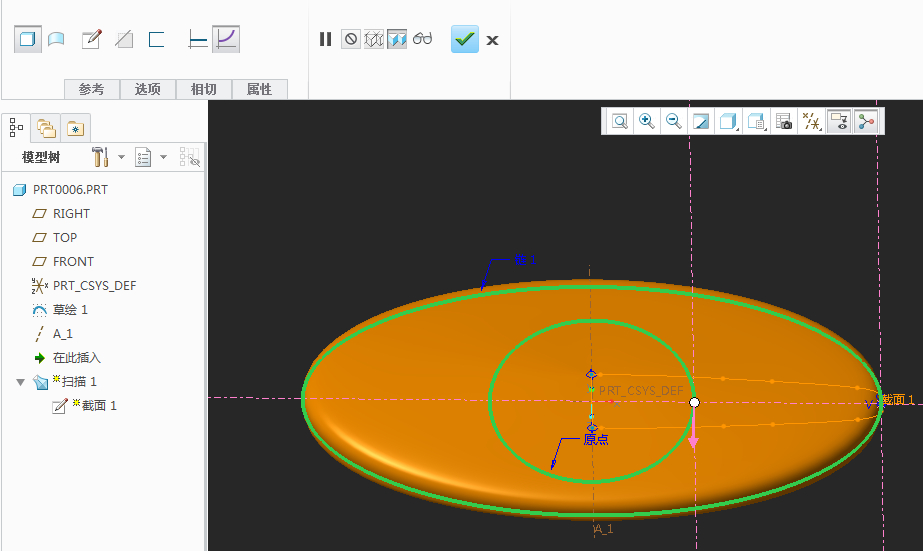Choose the constant section sweep icon

[x=198, y=39]
